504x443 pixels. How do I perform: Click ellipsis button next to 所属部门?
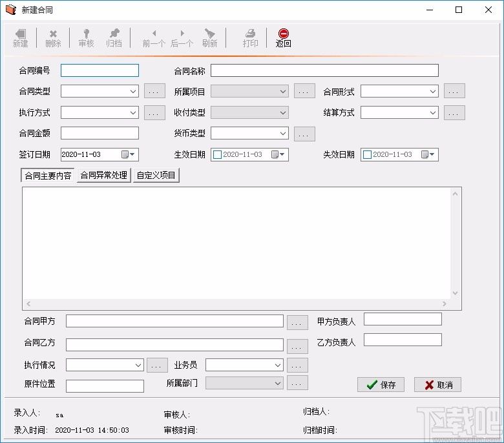[297, 382]
